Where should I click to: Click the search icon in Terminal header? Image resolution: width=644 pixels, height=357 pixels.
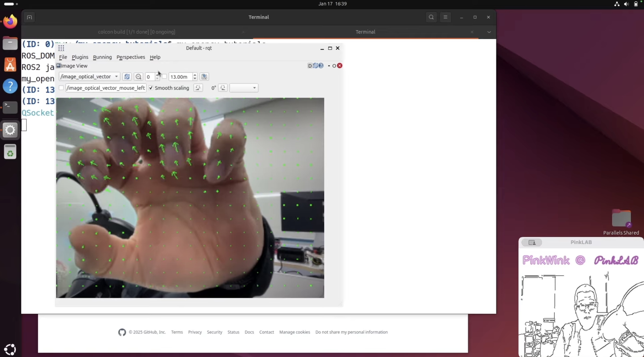(x=431, y=17)
